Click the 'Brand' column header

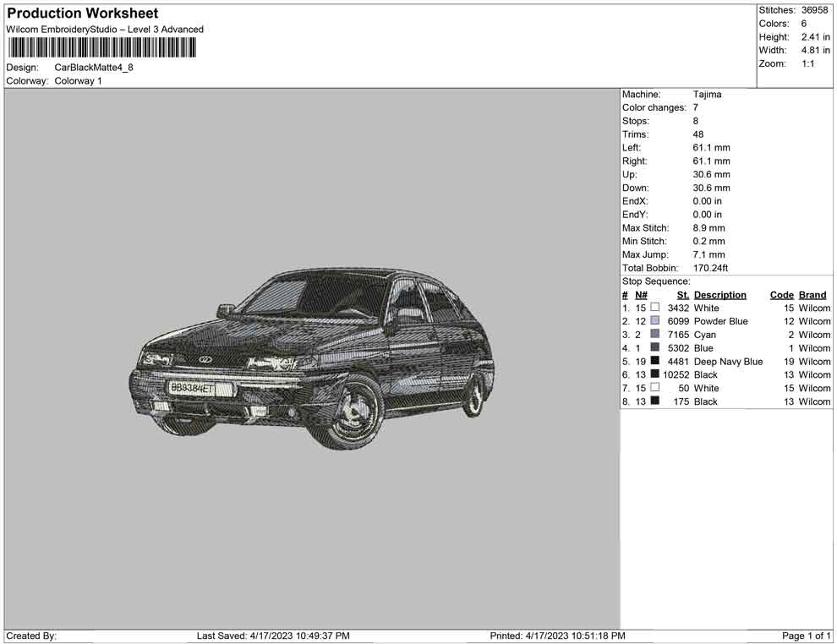point(812,294)
